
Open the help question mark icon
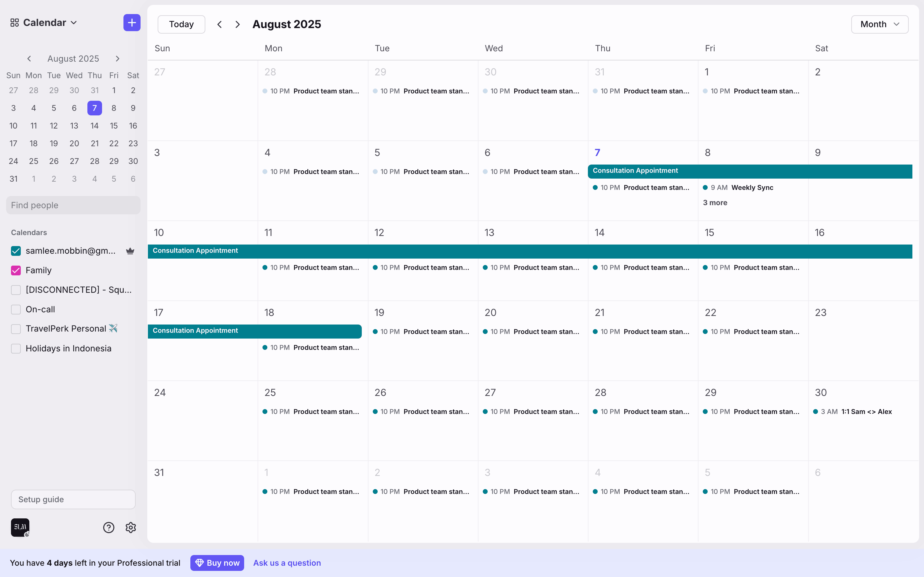coord(109,528)
